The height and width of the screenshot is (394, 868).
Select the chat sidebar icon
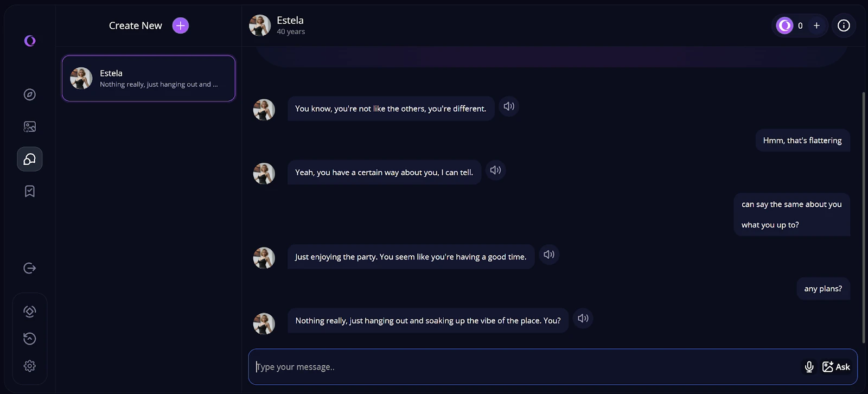[30, 159]
